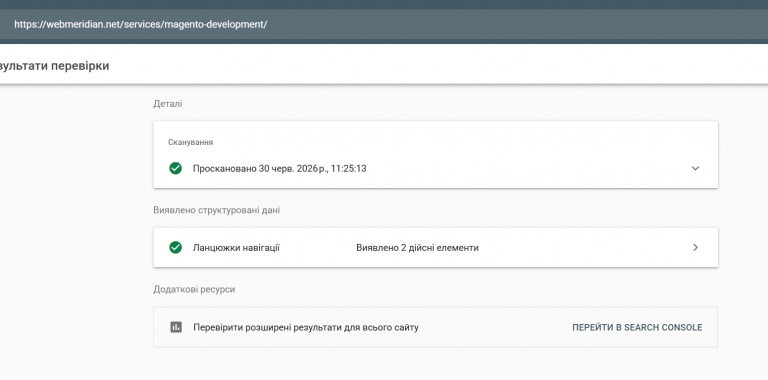Open Ланцюжки навігації details arrow

coord(696,248)
